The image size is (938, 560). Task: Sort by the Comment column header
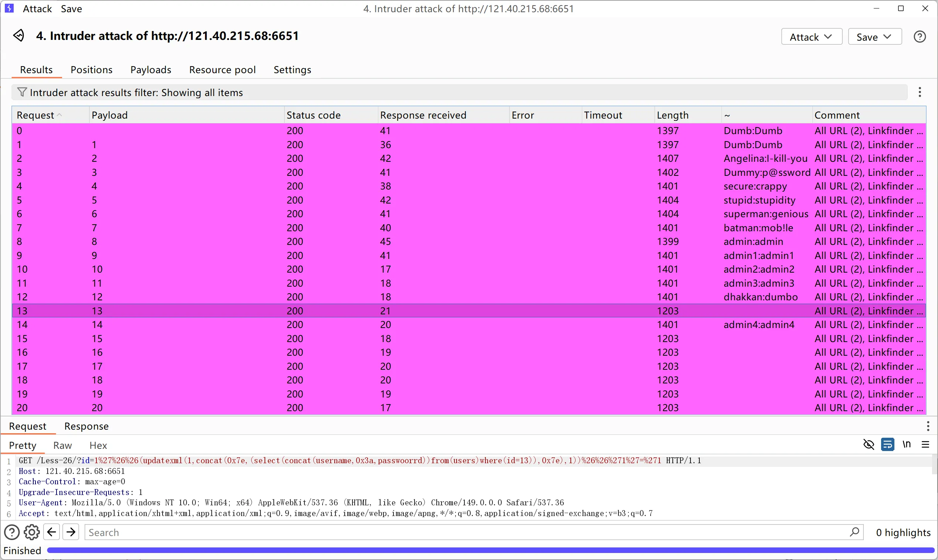coord(869,115)
